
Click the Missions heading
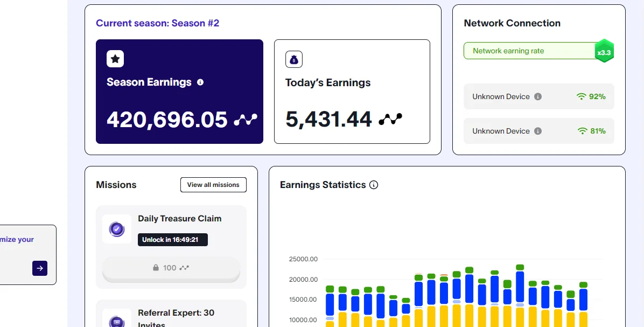pyautogui.click(x=116, y=185)
